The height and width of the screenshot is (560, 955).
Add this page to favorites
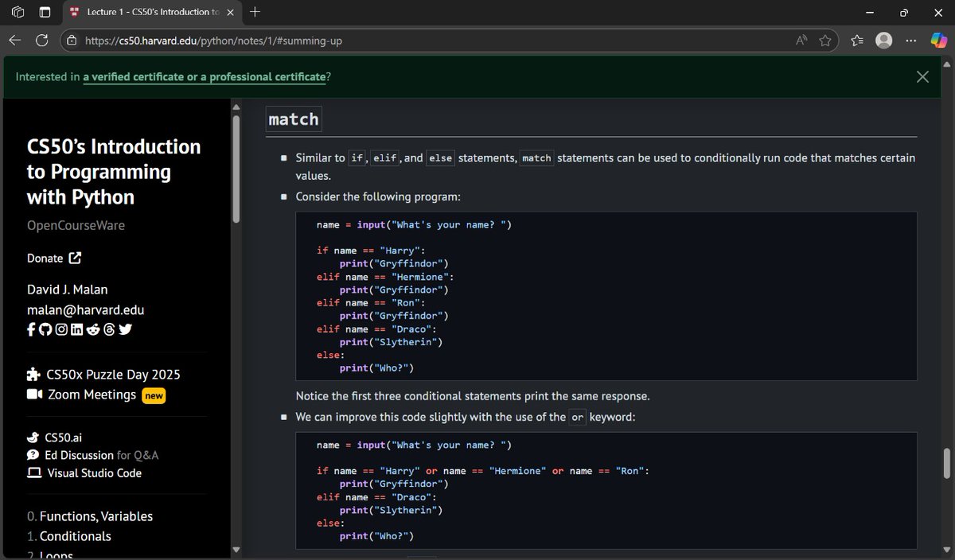pyautogui.click(x=825, y=41)
